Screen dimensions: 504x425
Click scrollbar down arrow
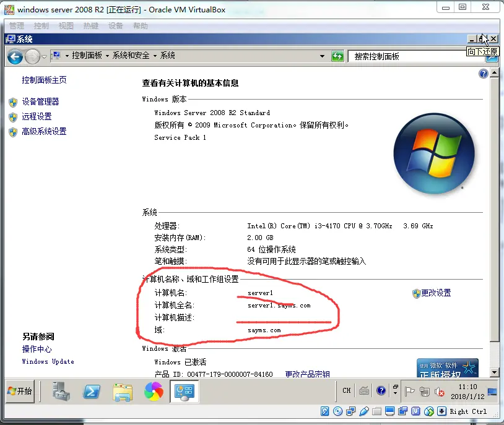tap(495, 372)
